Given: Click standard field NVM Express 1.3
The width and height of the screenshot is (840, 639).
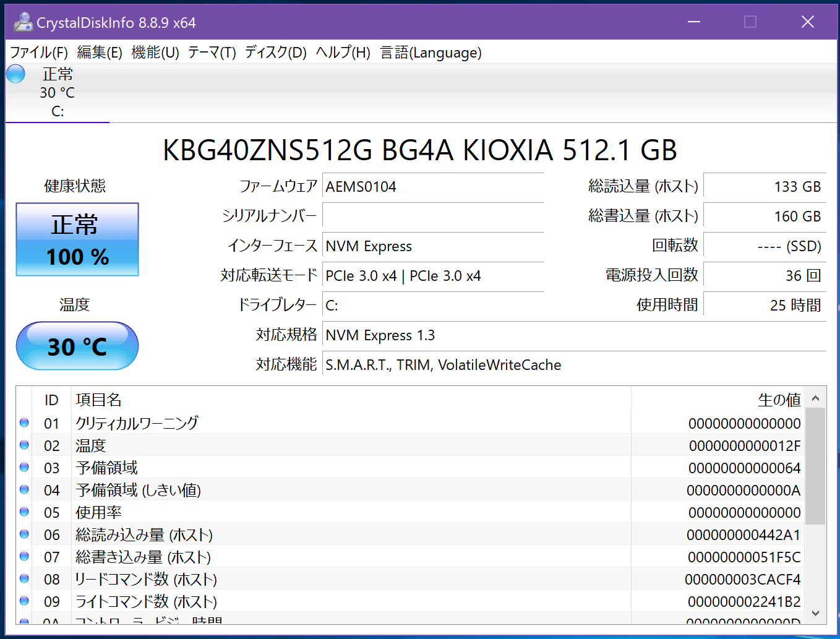Looking at the screenshot, I should [x=574, y=335].
